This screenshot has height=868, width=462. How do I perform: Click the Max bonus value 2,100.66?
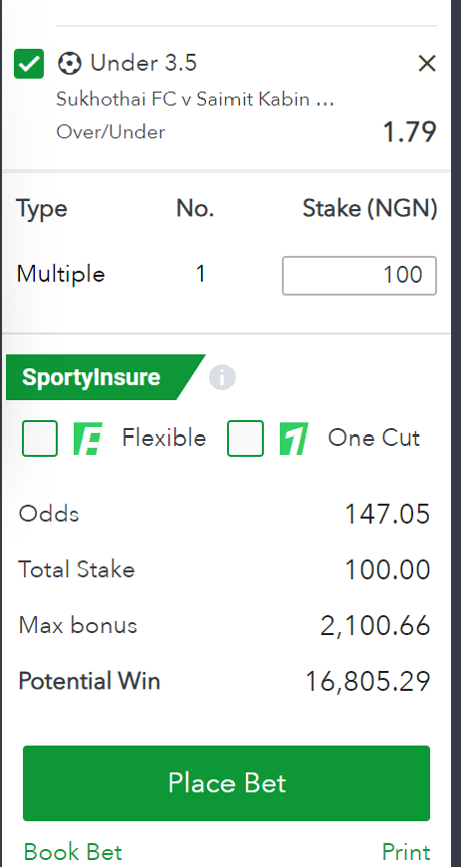(375, 626)
